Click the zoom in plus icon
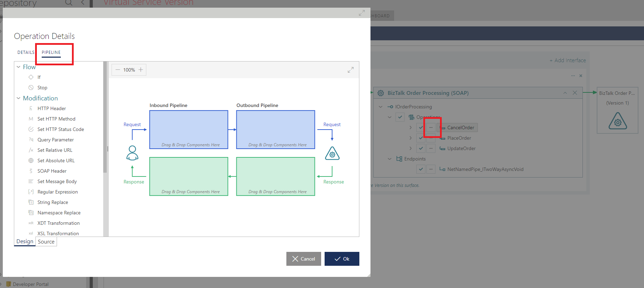 click(141, 70)
